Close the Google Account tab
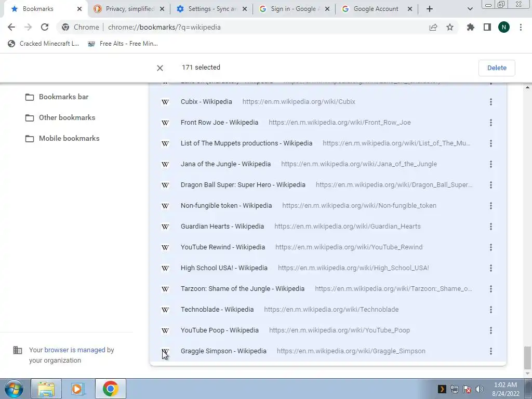This screenshot has height=399, width=532. pyautogui.click(x=410, y=9)
